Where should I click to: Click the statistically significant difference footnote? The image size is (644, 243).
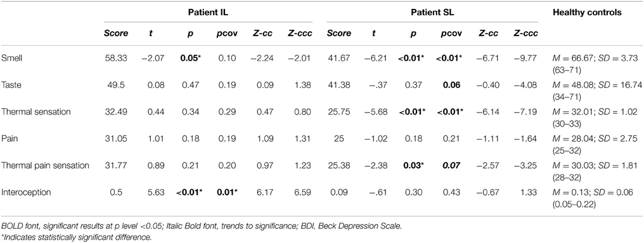[x=77, y=237]
